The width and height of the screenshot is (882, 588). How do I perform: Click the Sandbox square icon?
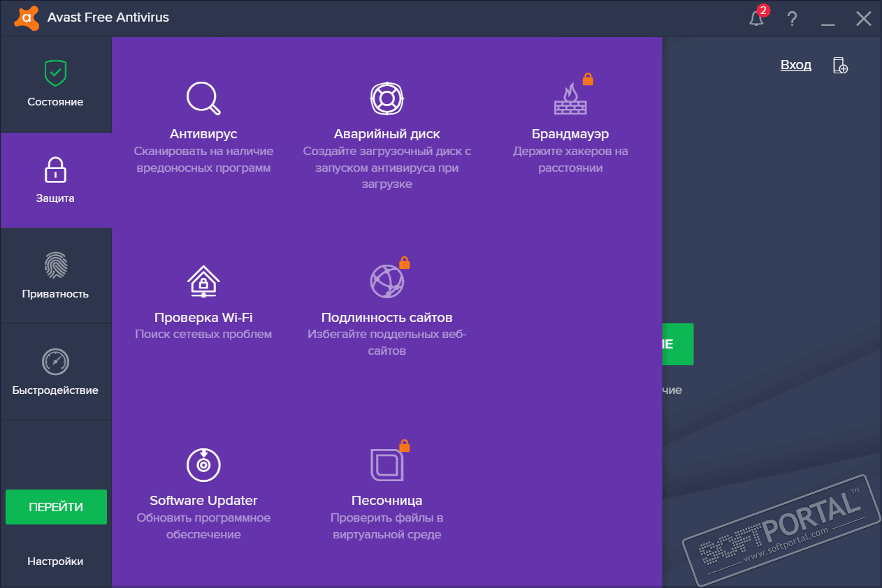tap(386, 464)
